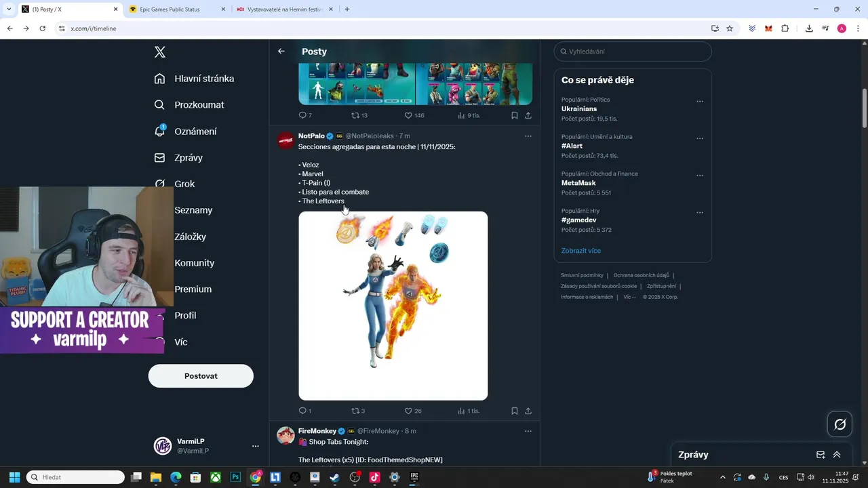Open the @NotPaloleaks handle link
Image resolution: width=868 pixels, height=488 pixels.
tap(370, 136)
